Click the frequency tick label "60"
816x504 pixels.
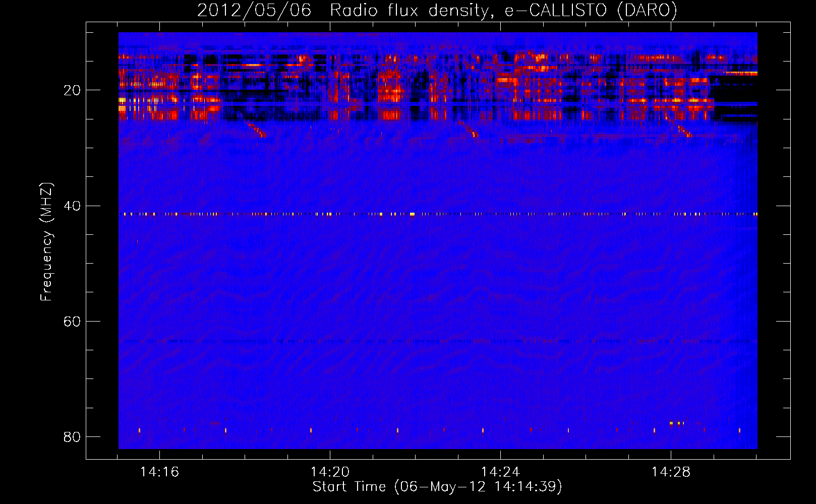[72, 321]
